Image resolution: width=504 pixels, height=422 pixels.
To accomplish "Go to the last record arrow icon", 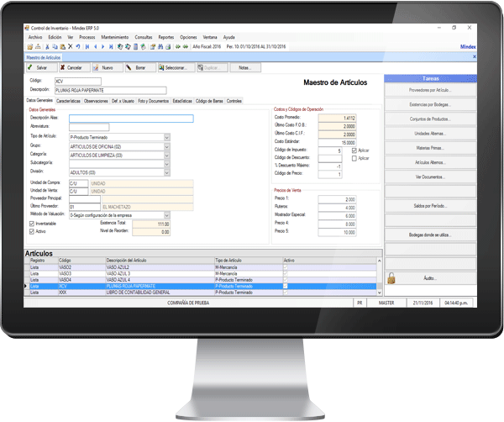I will click(111, 47).
